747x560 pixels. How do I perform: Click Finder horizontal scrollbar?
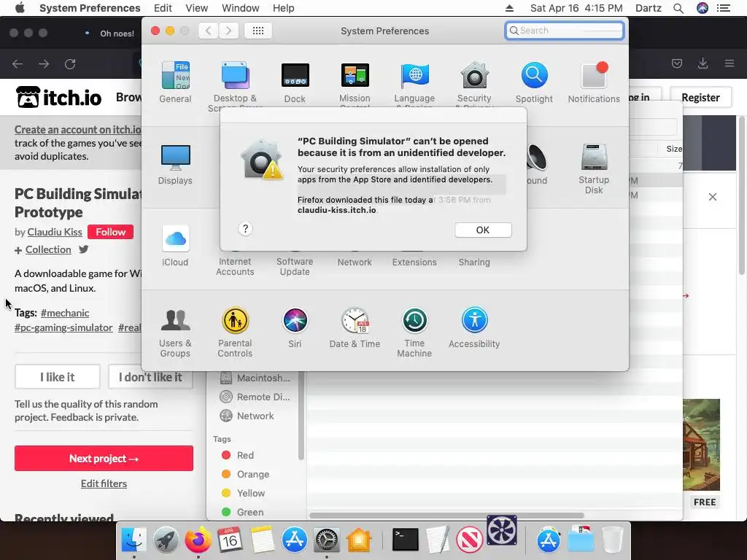click(x=447, y=516)
